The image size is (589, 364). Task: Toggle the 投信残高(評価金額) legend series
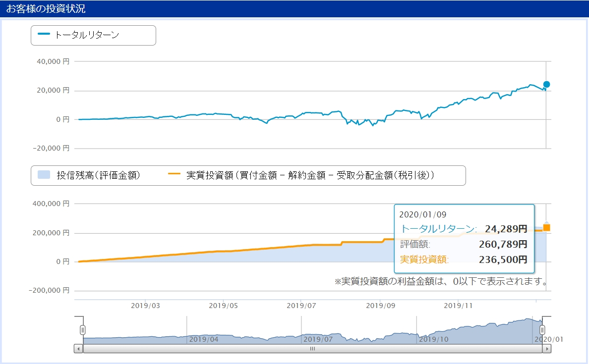(89, 175)
